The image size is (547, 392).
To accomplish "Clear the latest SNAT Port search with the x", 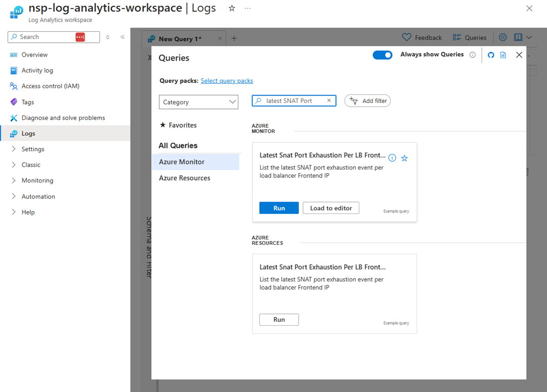I will 329,100.
